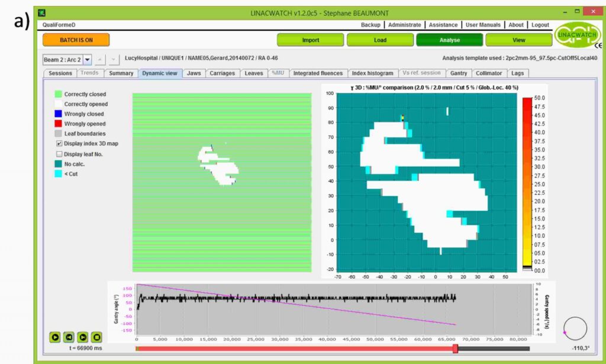Click the gamma index color scale bar

click(527, 184)
